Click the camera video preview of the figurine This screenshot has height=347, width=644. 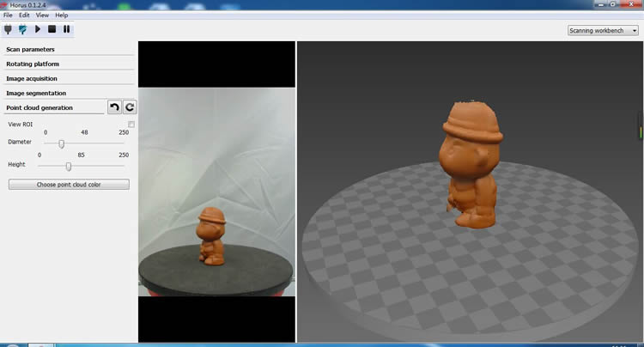point(217,192)
